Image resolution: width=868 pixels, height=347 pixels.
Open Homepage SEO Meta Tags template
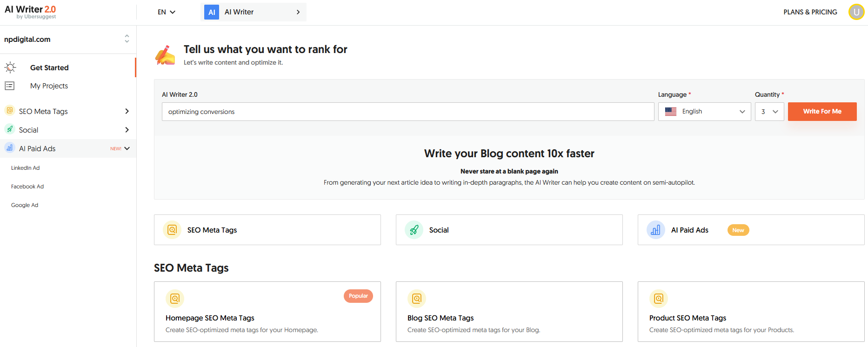click(x=267, y=312)
